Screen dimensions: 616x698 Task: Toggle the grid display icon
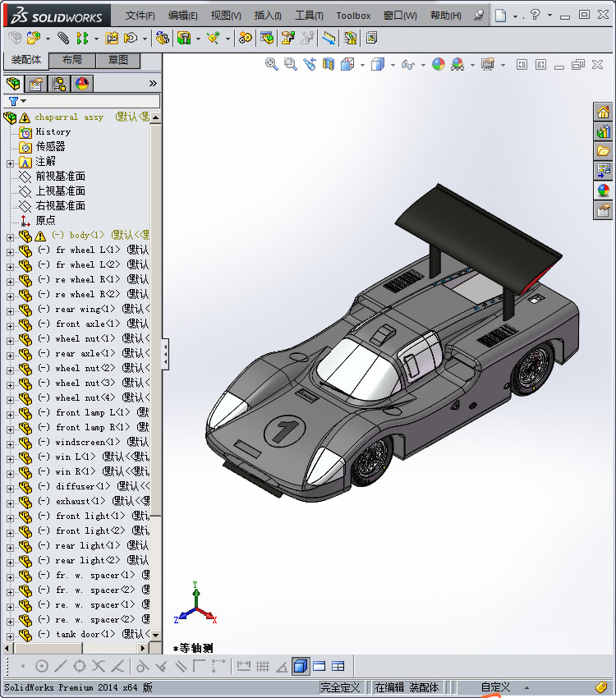pos(263,667)
